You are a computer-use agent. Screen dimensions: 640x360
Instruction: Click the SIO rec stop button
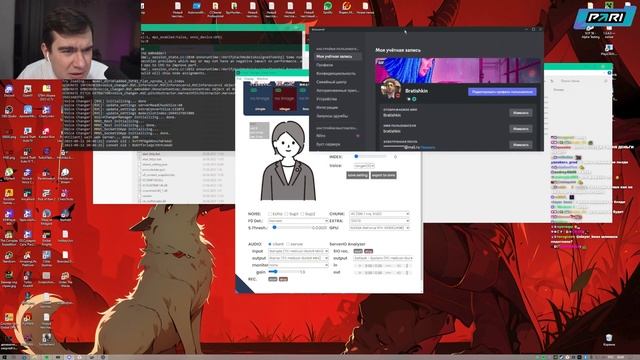pos(369,251)
